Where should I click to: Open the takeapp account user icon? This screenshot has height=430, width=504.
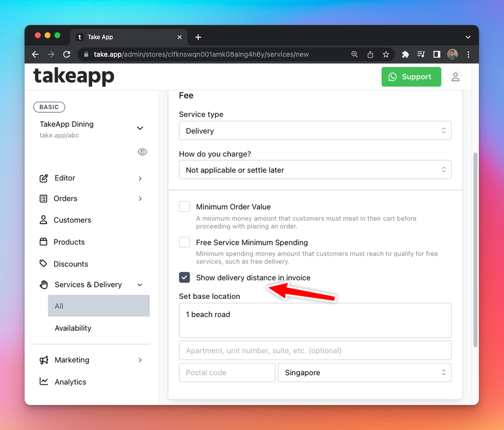tap(455, 77)
